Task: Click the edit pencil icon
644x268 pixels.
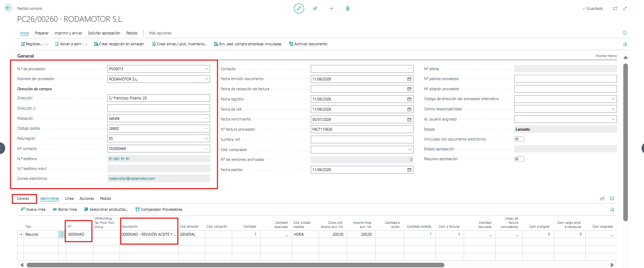Action: (x=299, y=8)
